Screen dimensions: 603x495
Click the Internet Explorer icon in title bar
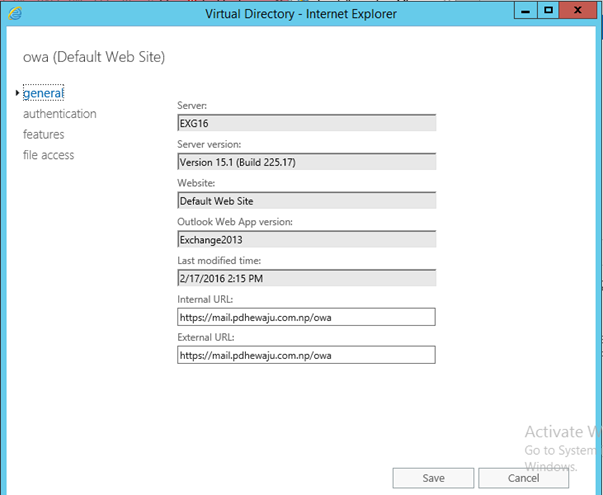[15, 13]
